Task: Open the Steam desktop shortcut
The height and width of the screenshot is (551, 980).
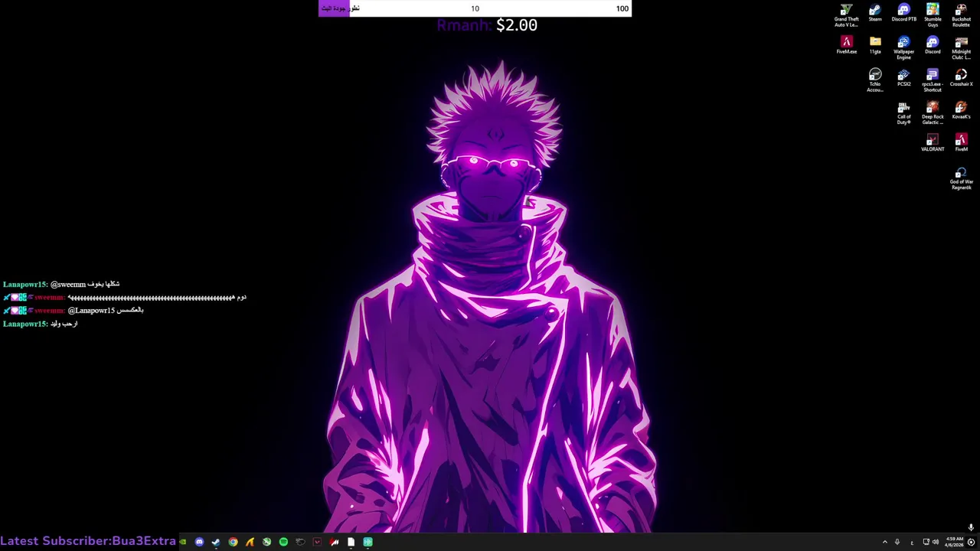Action: click(875, 13)
